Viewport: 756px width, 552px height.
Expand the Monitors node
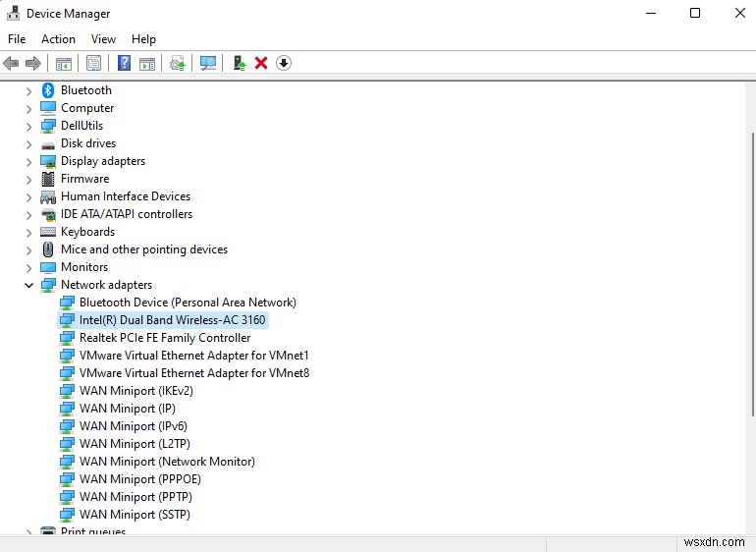[x=28, y=268]
